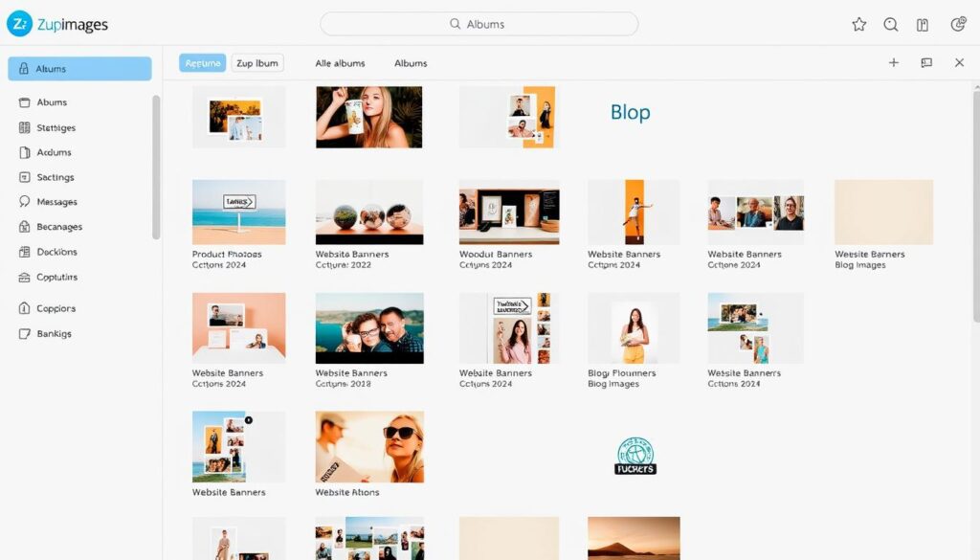Click the Blogi Plounners caption
The width and height of the screenshot is (980, 560).
(x=622, y=373)
